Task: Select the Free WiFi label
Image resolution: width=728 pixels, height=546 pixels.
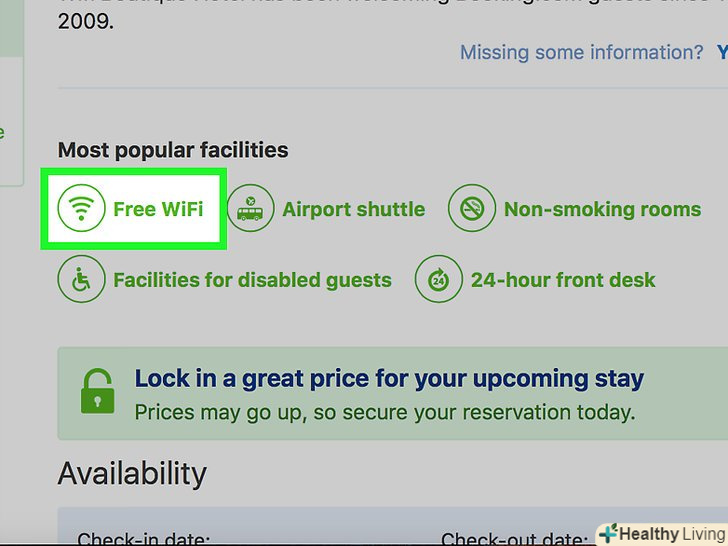Action: click(x=158, y=209)
